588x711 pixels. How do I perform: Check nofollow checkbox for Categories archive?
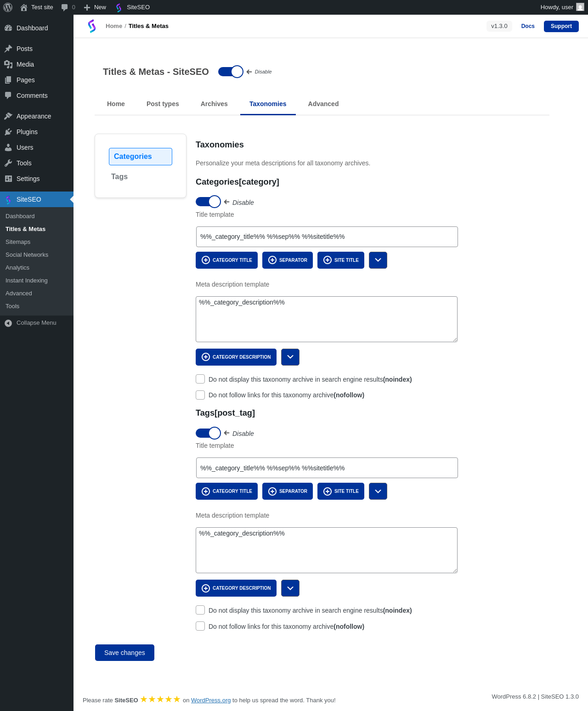click(x=200, y=395)
